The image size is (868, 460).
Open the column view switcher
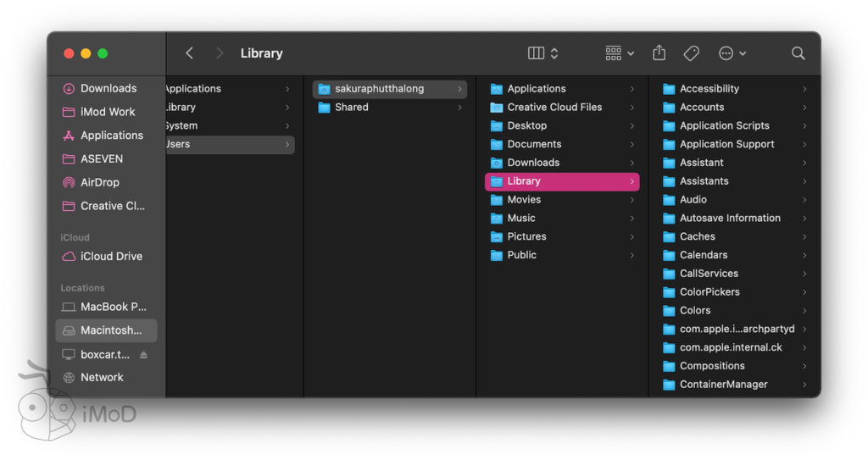[x=542, y=53]
